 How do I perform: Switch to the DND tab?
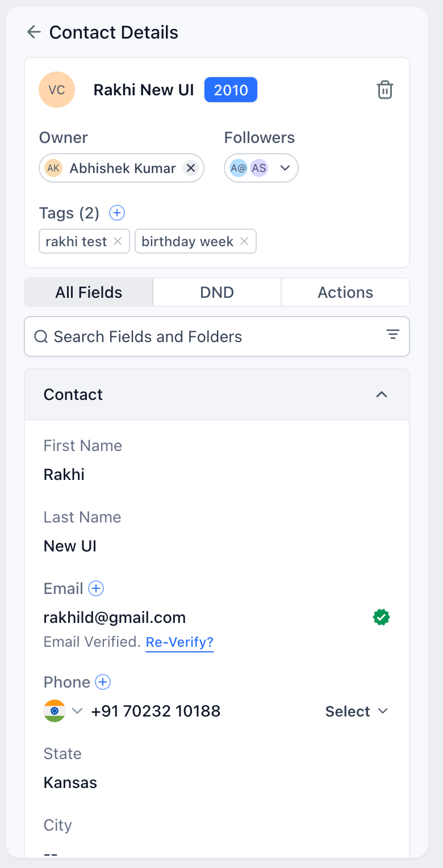click(x=216, y=292)
